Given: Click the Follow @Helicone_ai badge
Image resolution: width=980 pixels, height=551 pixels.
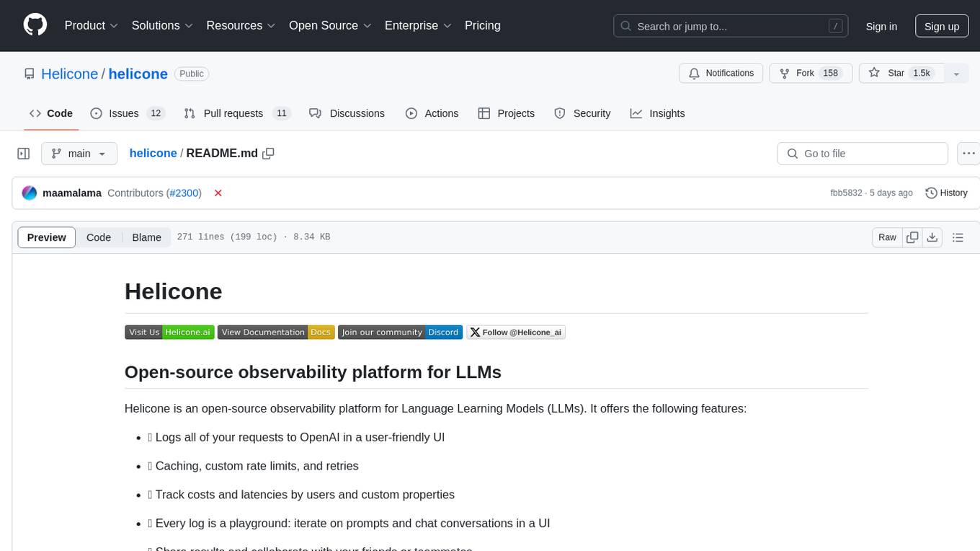Looking at the screenshot, I should click(x=516, y=332).
